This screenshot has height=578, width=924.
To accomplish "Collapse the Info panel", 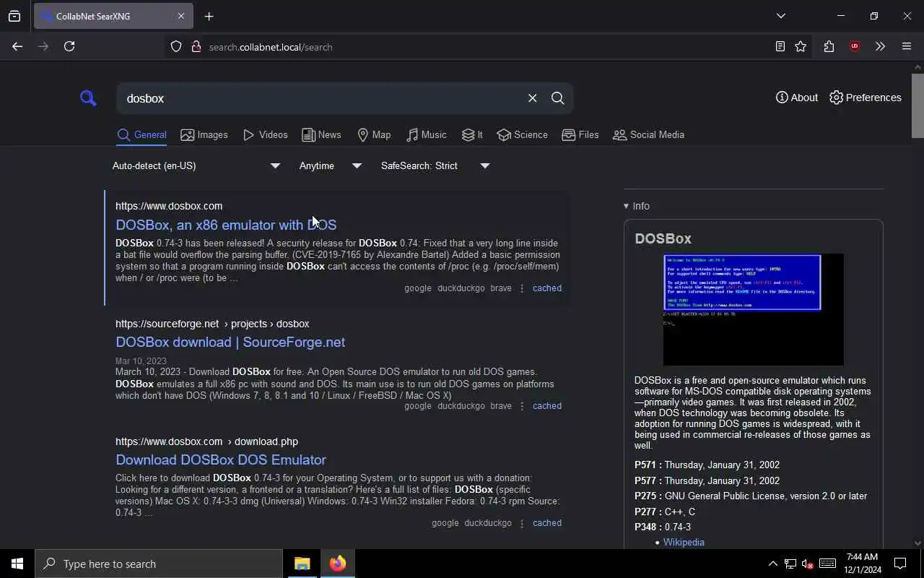I will click(x=637, y=207).
